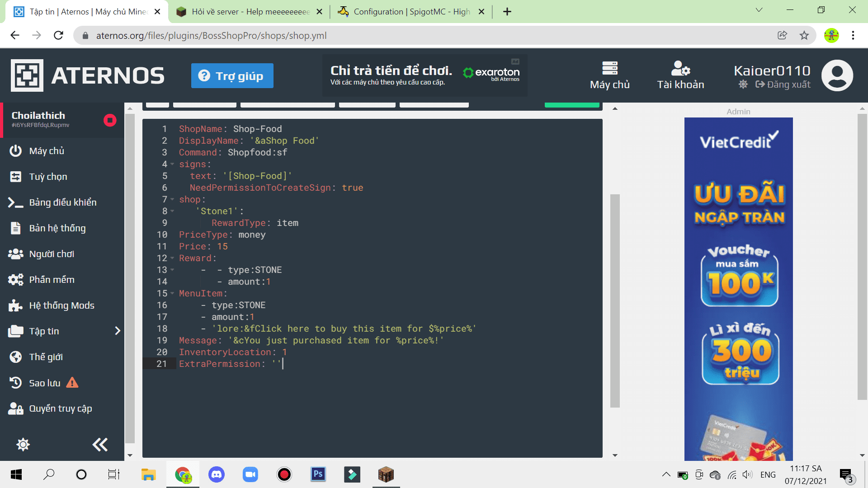Image resolution: width=868 pixels, height=488 pixels.
Task: Open the Bảng điều khiển console
Action: point(62,202)
